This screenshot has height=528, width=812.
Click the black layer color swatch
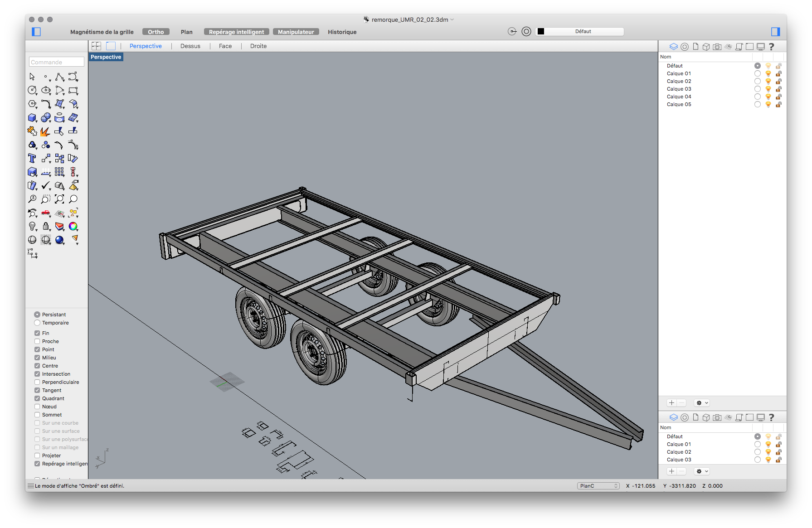(541, 31)
